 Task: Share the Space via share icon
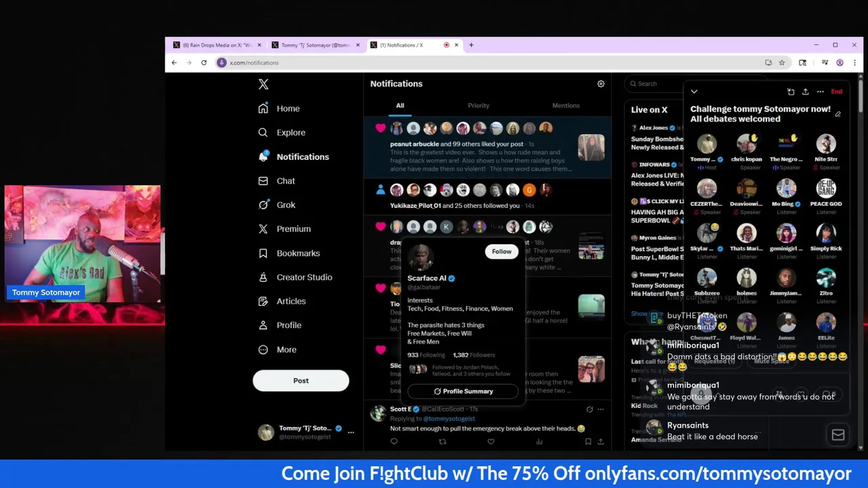(806, 91)
